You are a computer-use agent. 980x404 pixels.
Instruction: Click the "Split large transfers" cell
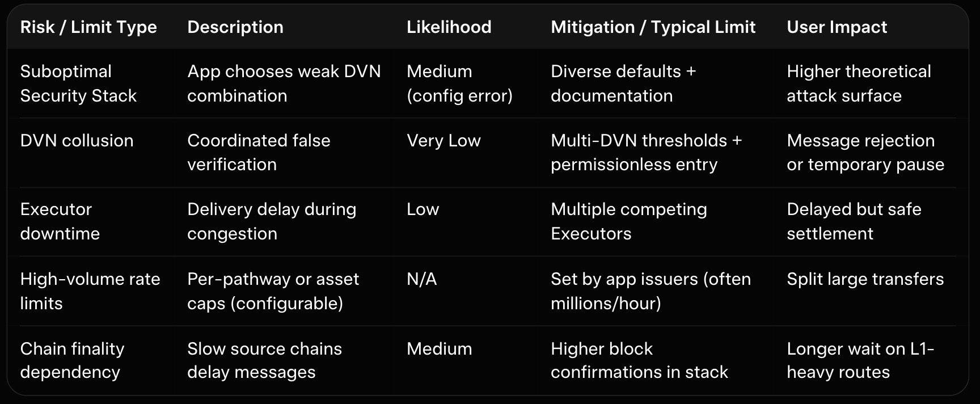(x=865, y=279)
